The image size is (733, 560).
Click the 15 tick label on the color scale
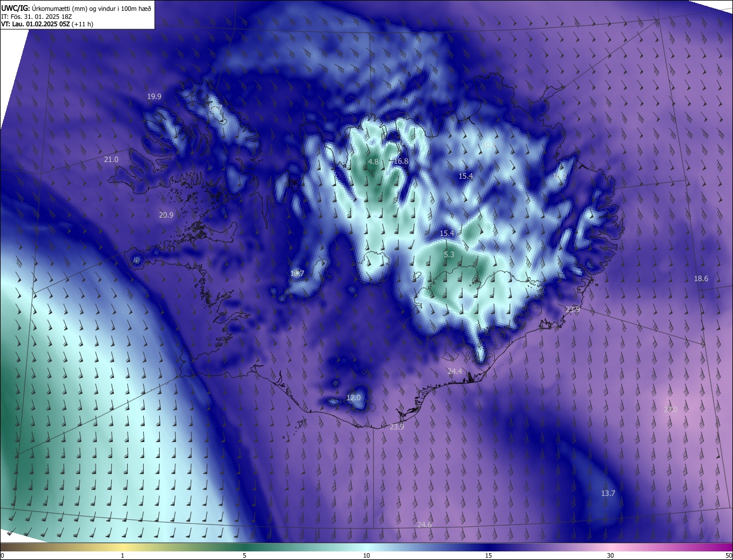[x=488, y=556]
